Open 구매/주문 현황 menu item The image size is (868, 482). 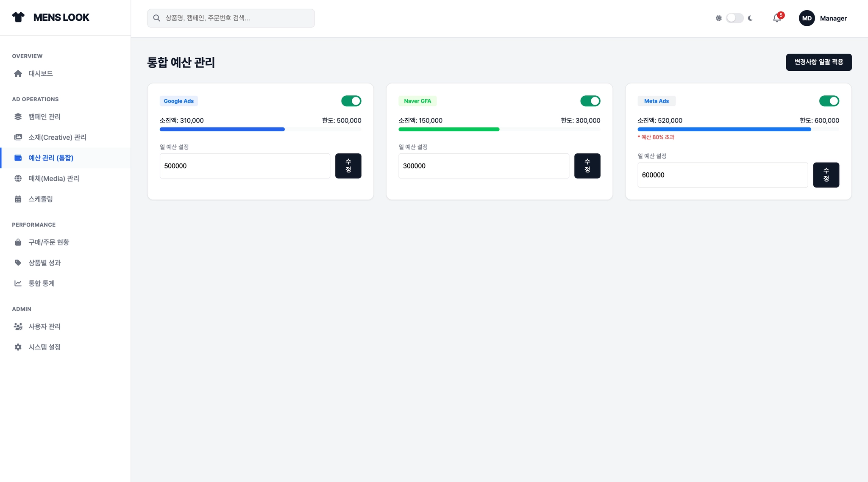[x=48, y=242]
